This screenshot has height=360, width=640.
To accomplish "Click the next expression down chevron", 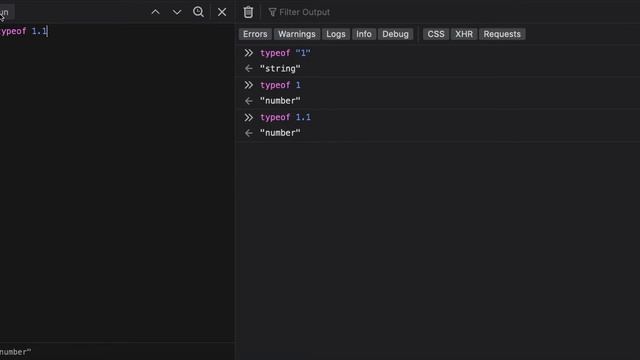I will tap(177, 12).
